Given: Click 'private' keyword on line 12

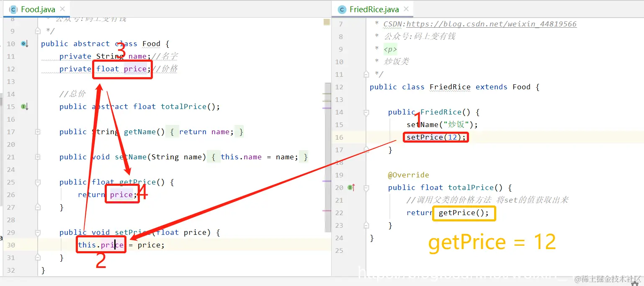Looking at the screenshot, I should point(75,69).
